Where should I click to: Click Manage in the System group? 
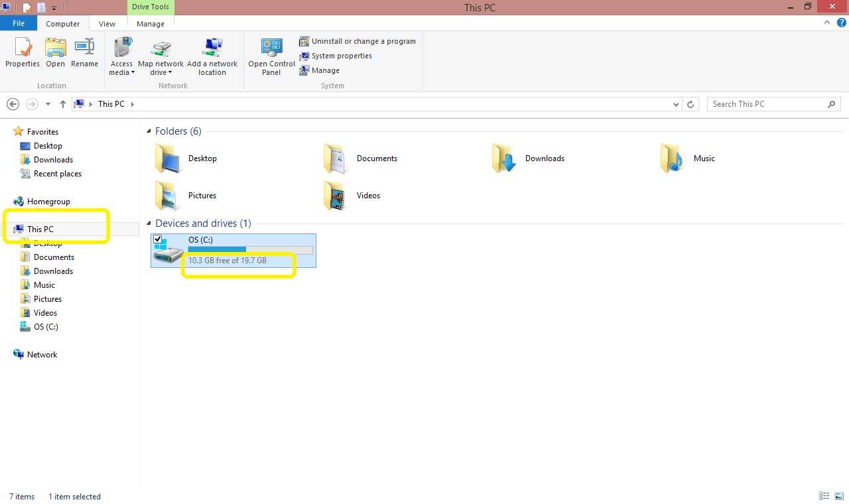320,70
